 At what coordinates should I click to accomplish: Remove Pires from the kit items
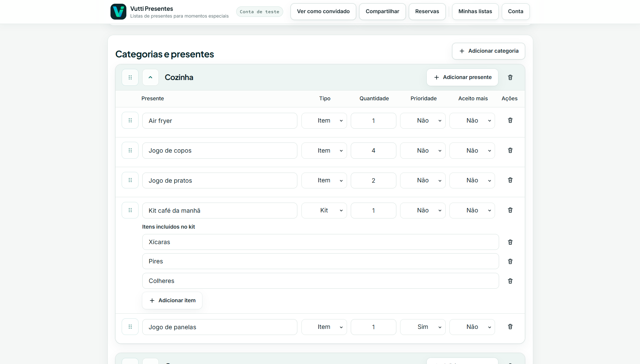(x=510, y=261)
